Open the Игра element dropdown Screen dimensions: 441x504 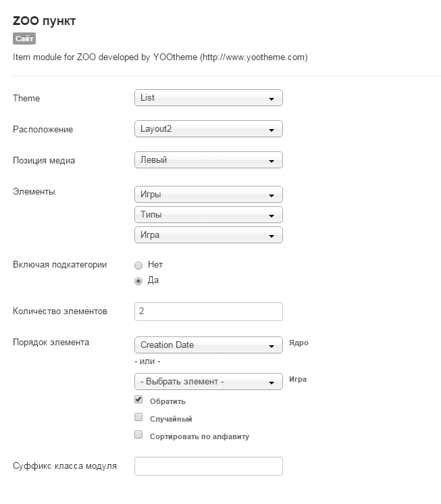(208, 235)
